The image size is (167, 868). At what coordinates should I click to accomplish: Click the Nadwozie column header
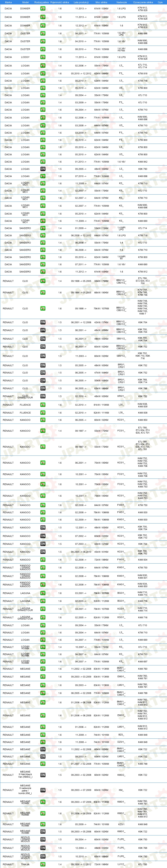(x=121, y=2)
